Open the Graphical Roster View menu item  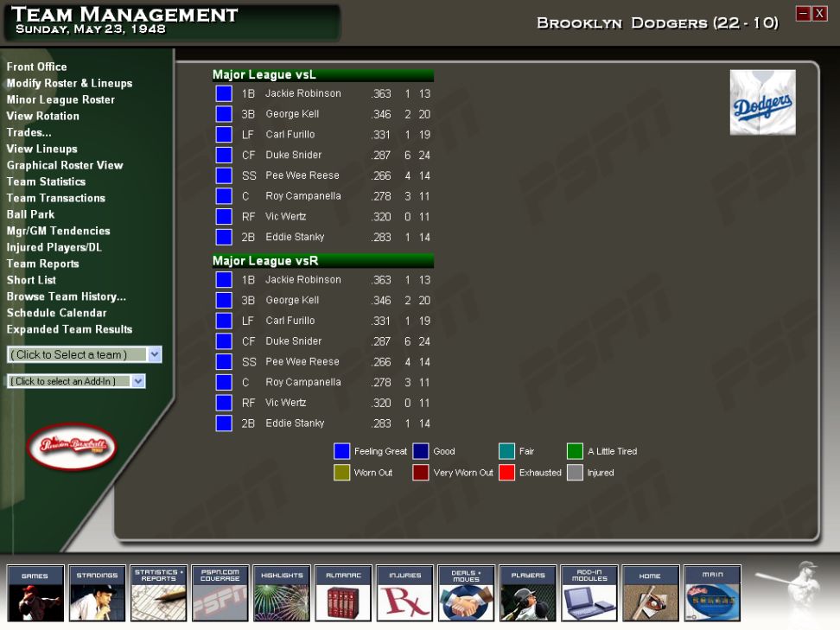pyautogui.click(x=65, y=165)
